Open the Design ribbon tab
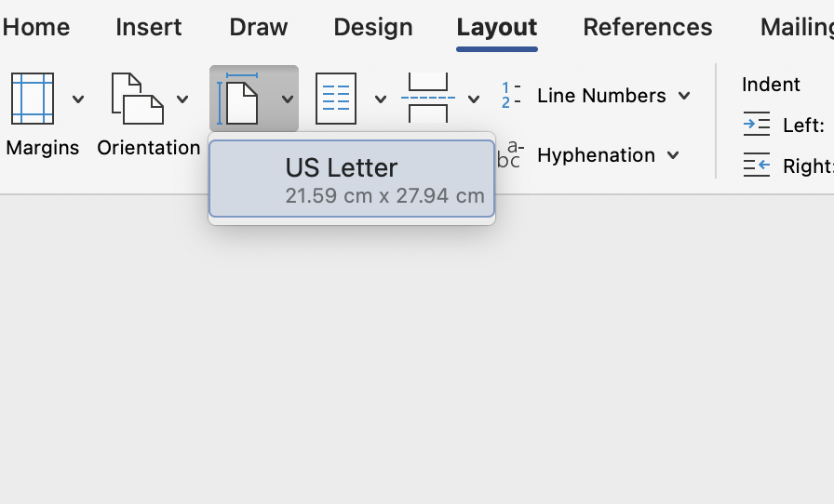The width and height of the screenshot is (834, 504). (372, 27)
